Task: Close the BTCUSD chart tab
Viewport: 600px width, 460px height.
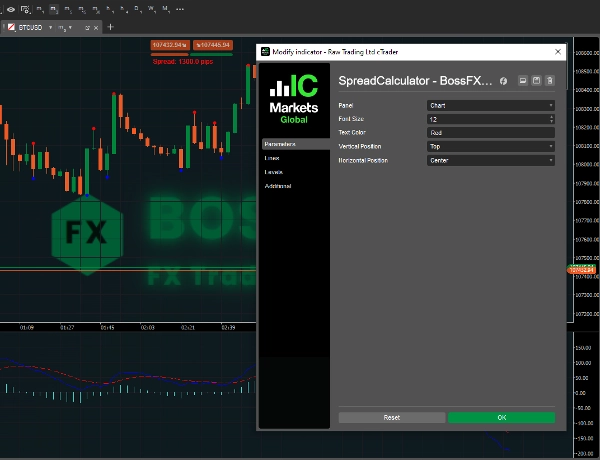Action: coord(96,28)
